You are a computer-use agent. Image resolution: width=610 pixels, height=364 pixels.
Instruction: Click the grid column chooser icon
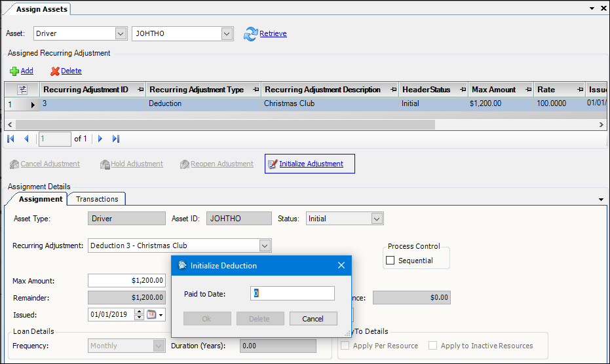(22, 90)
